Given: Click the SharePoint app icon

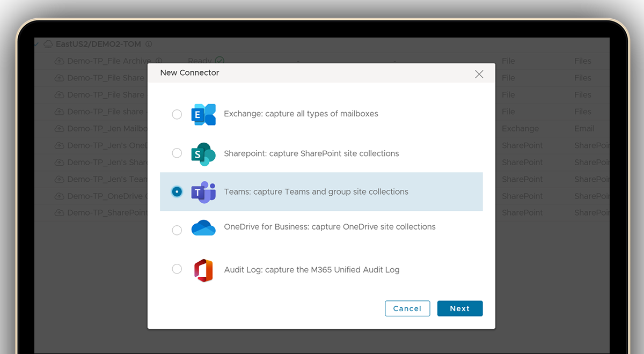Looking at the screenshot, I should pos(203,154).
